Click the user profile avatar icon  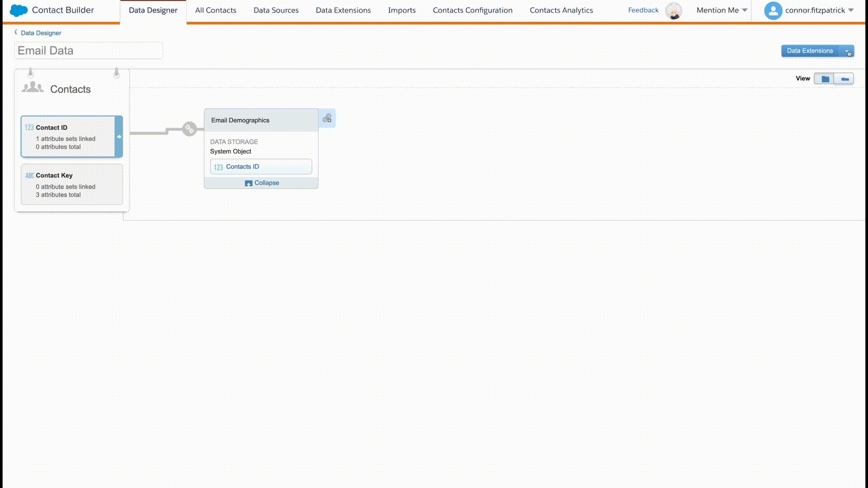coord(773,10)
